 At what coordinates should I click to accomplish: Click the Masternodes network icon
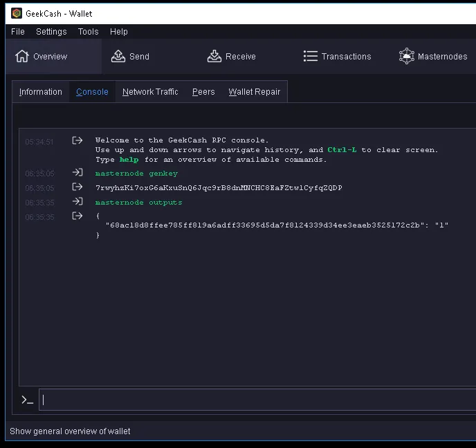point(407,56)
